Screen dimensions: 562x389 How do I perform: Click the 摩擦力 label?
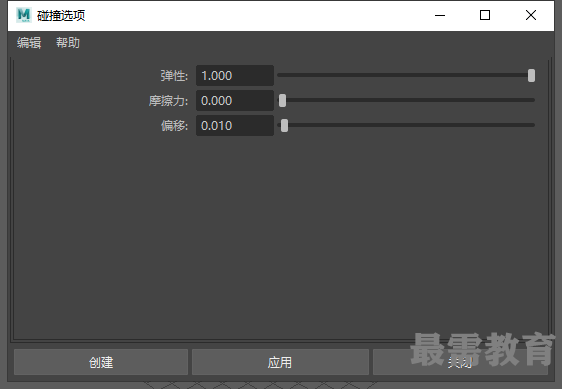click(168, 101)
